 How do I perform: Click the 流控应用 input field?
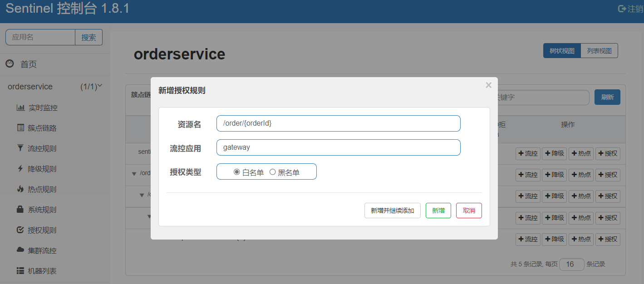click(x=338, y=147)
